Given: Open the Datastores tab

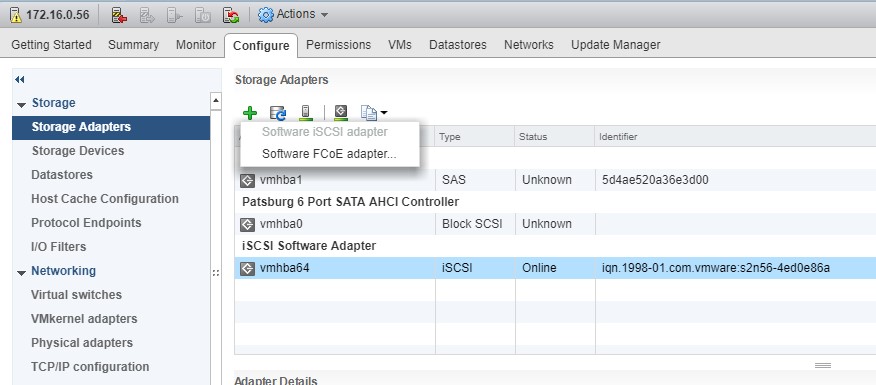Looking at the screenshot, I should coord(458,45).
